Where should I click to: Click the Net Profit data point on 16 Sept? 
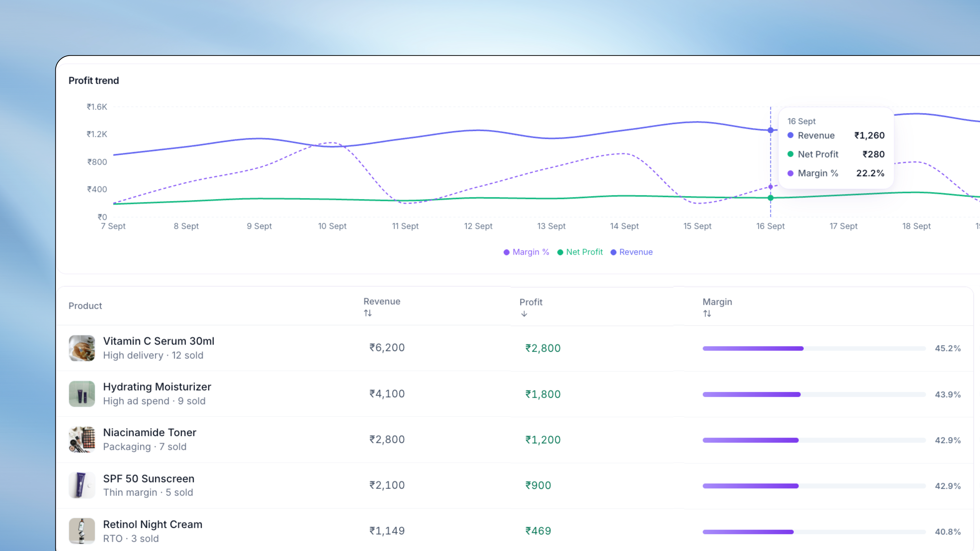[771, 198]
